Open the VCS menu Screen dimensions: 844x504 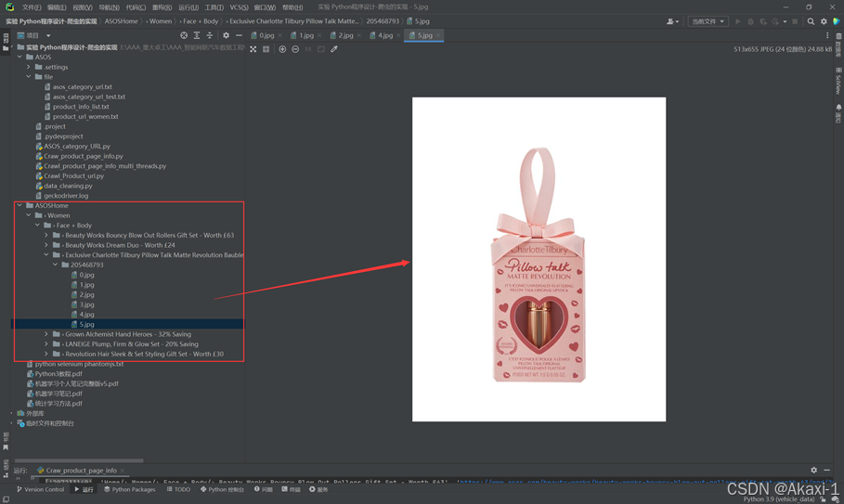point(239,7)
